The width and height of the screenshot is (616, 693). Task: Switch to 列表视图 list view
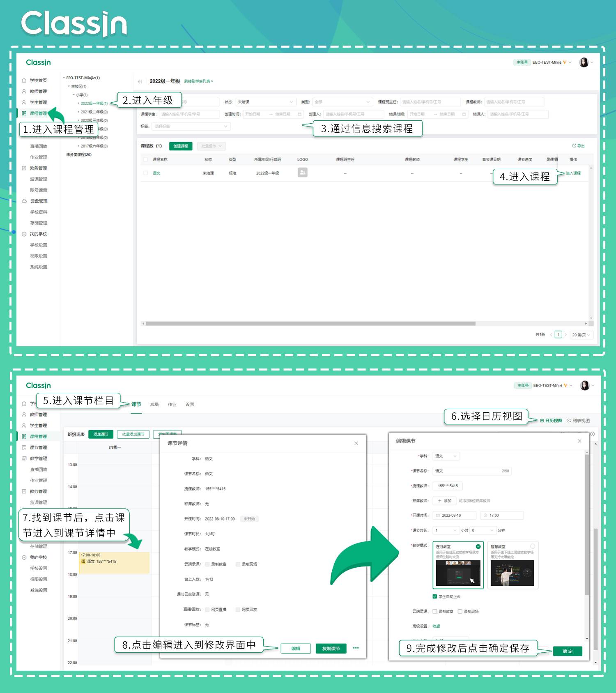pyautogui.click(x=578, y=421)
